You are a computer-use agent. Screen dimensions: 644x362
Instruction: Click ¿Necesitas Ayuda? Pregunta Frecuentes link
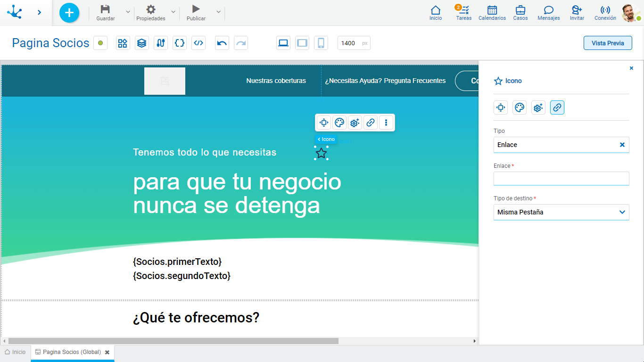click(385, 81)
